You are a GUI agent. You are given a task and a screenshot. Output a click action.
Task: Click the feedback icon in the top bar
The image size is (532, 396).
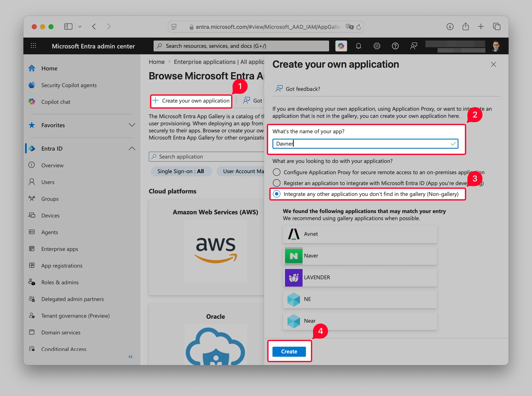point(414,46)
